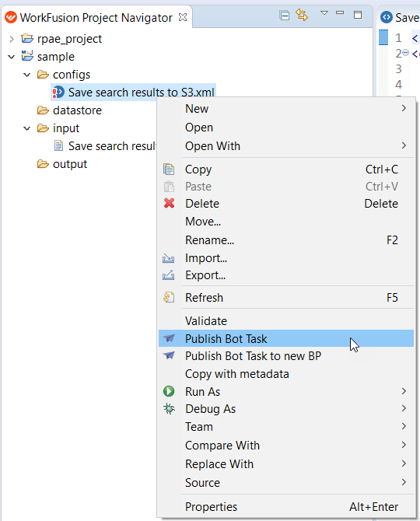Open the New submenu

pyautogui.click(x=286, y=109)
